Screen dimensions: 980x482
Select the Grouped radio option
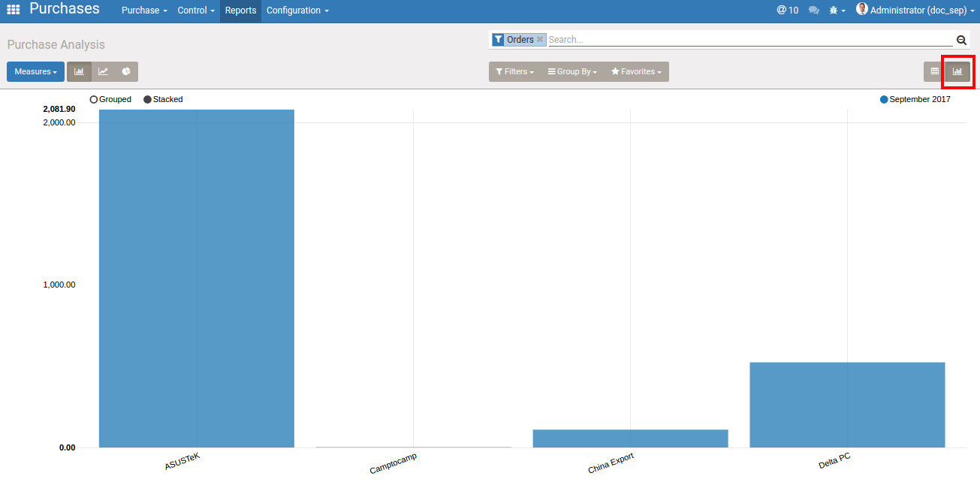110,99
